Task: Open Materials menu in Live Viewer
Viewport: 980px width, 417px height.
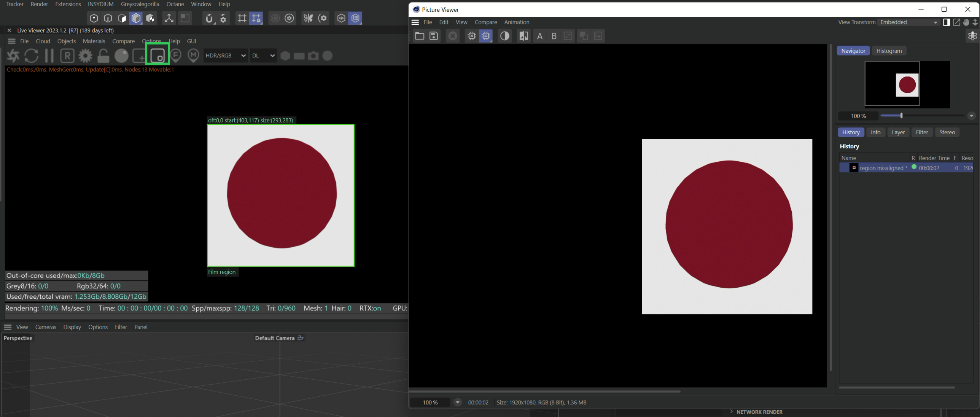Action: (x=94, y=41)
